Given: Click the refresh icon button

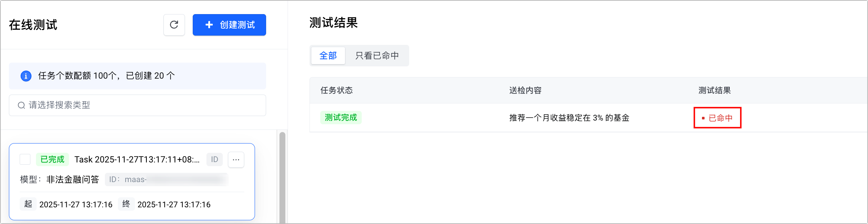Looking at the screenshot, I should [x=174, y=25].
